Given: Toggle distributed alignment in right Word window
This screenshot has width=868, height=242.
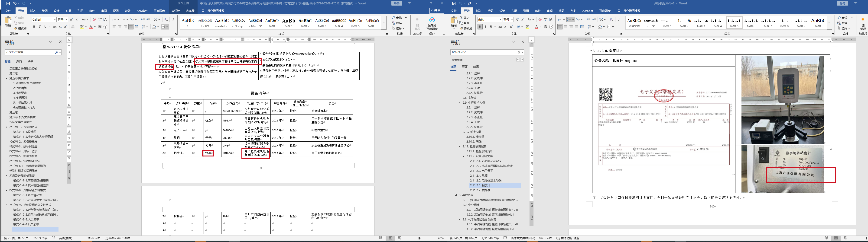Looking at the screenshot, I should pyautogui.click(x=582, y=27).
